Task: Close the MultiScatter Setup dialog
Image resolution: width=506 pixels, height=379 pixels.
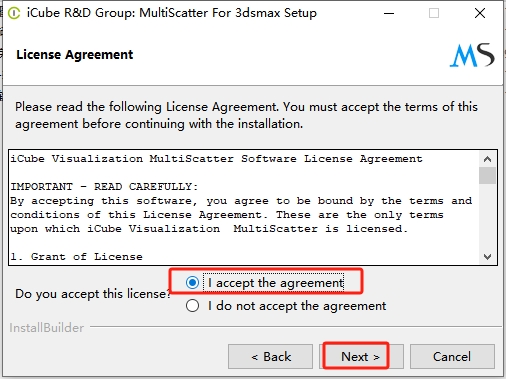Action: click(x=480, y=13)
